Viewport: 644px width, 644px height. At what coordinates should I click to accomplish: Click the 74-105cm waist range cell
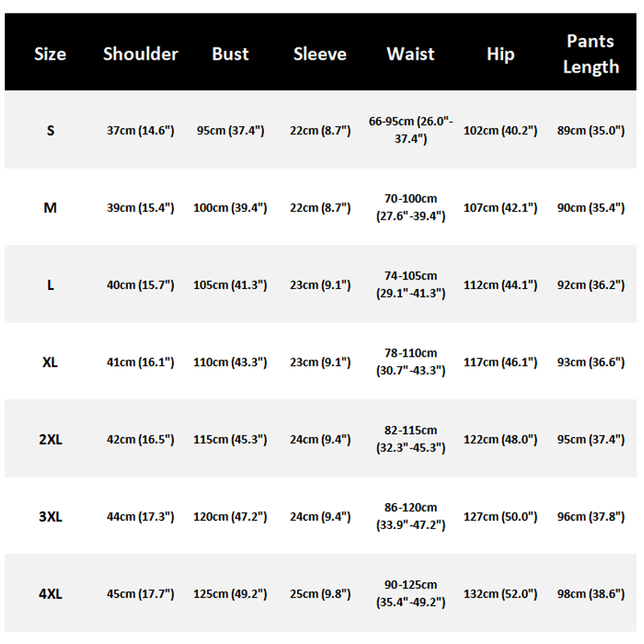(x=411, y=285)
